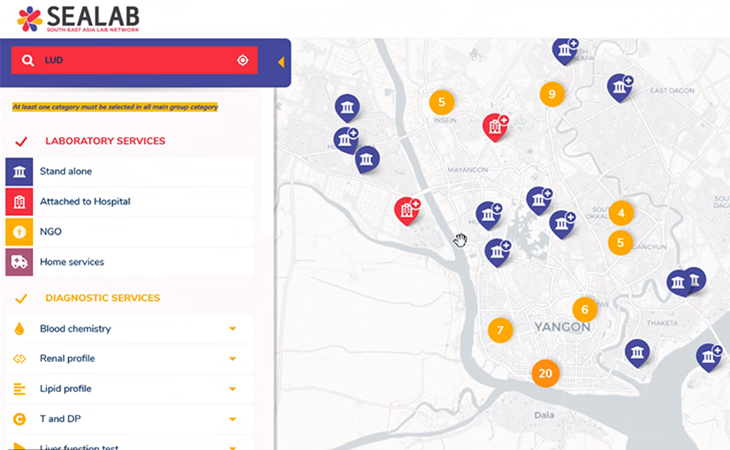
Task: Select the NGO label
Action: pyautogui.click(x=50, y=232)
